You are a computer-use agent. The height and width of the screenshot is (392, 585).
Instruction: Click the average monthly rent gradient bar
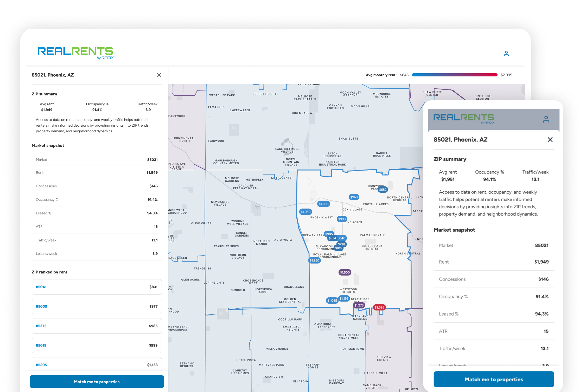click(x=455, y=75)
